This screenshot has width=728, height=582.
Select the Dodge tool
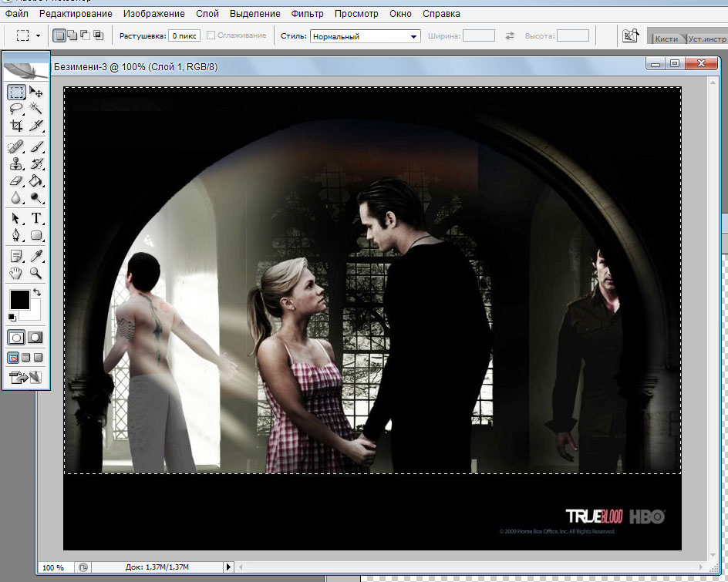[36, 197]
